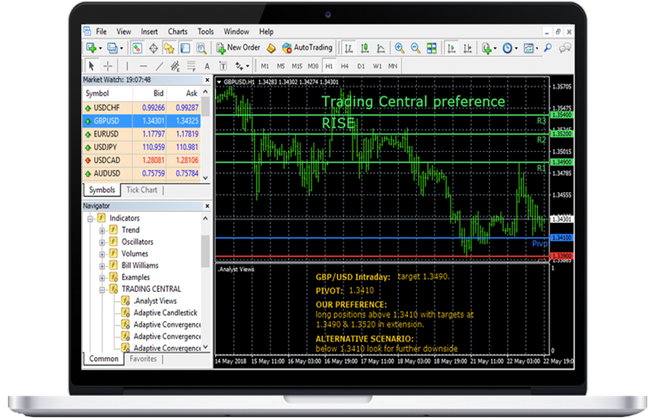Open the File menu
This screenshot has height=418, width=650.
point(101,32)
